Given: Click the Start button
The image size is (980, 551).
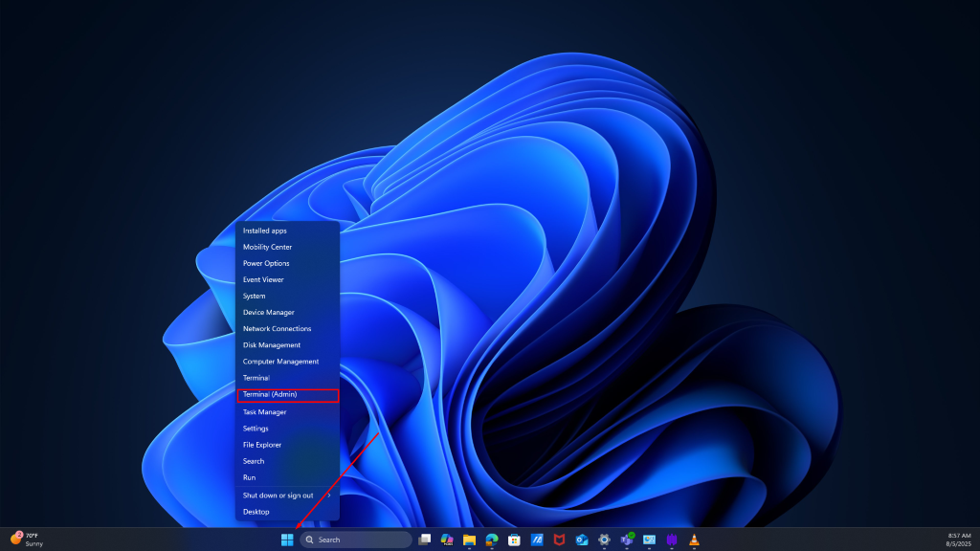Looking at the screenshot, I should click(x=287, y=539).
